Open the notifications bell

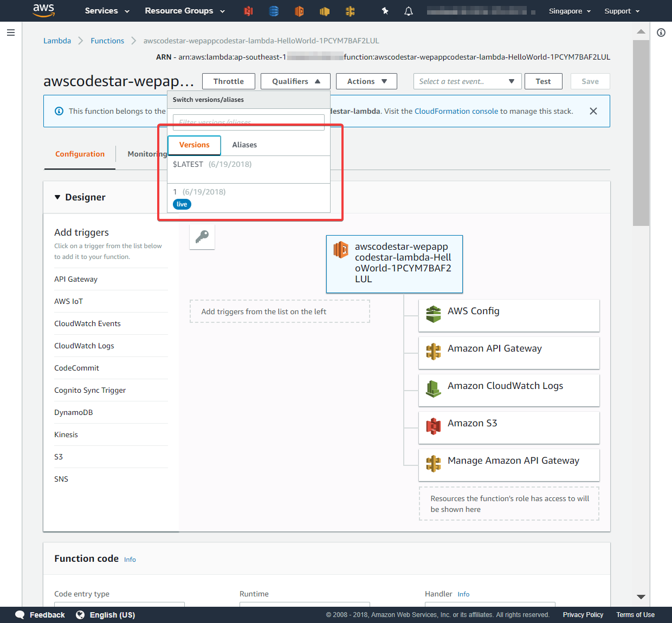[x=409, y=11]
